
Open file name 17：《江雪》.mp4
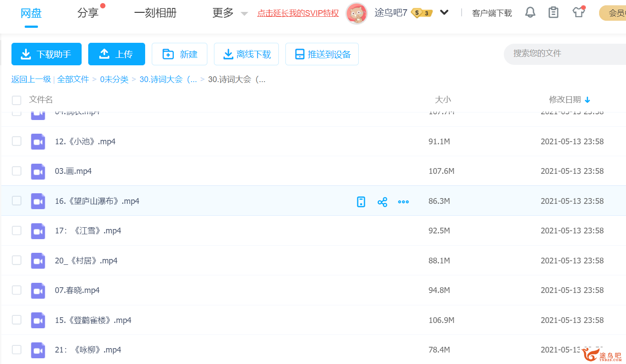coord(88,231)
